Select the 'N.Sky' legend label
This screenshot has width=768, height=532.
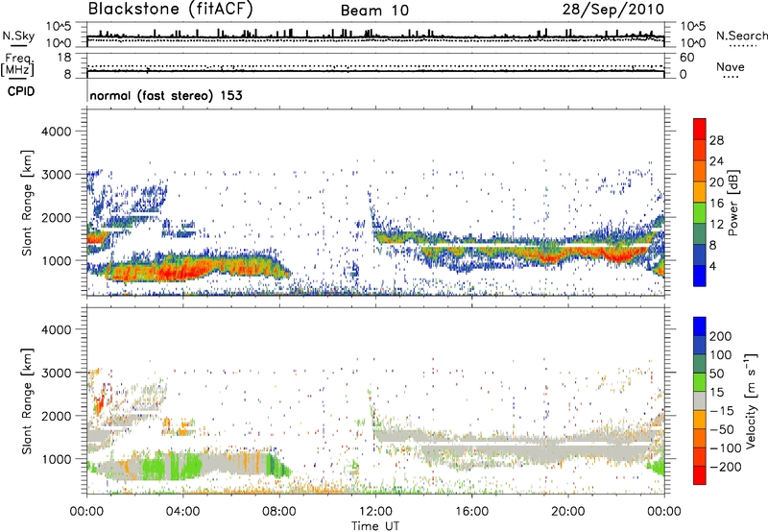18,36
